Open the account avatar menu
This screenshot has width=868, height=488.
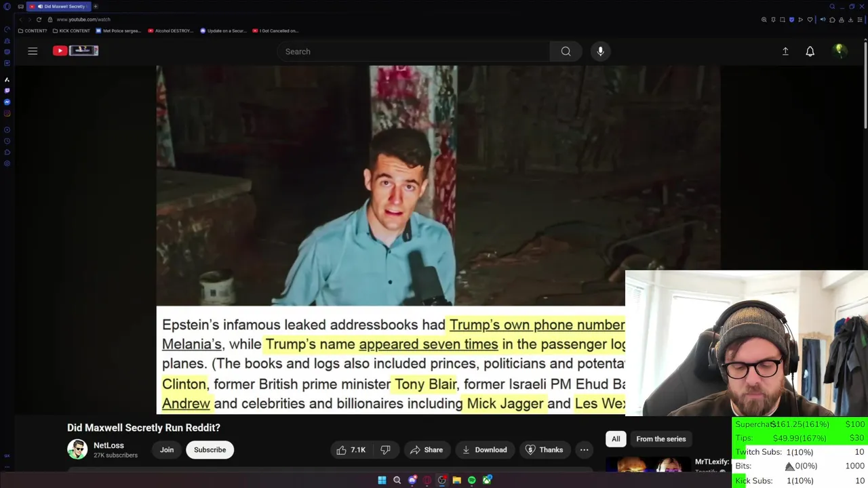pos(840,51)
